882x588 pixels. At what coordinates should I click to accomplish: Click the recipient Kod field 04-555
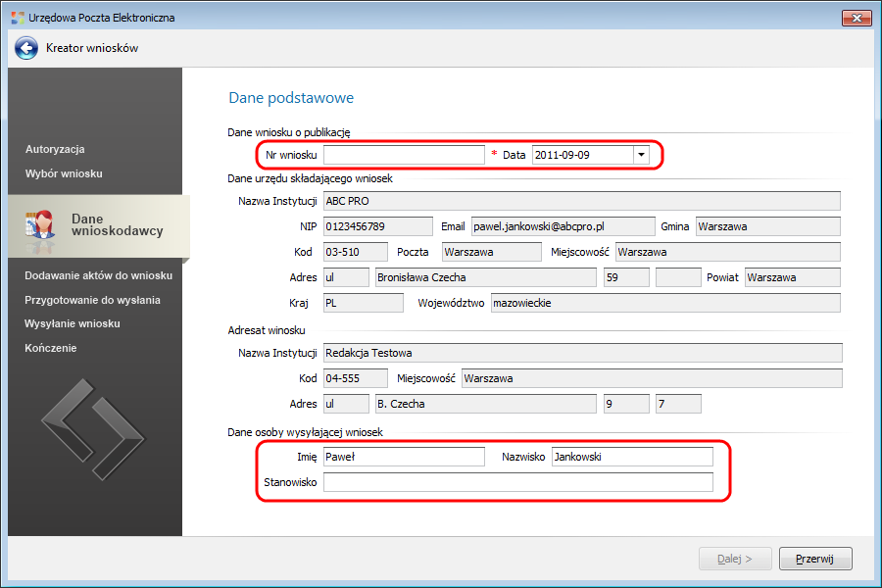point(356,378)
